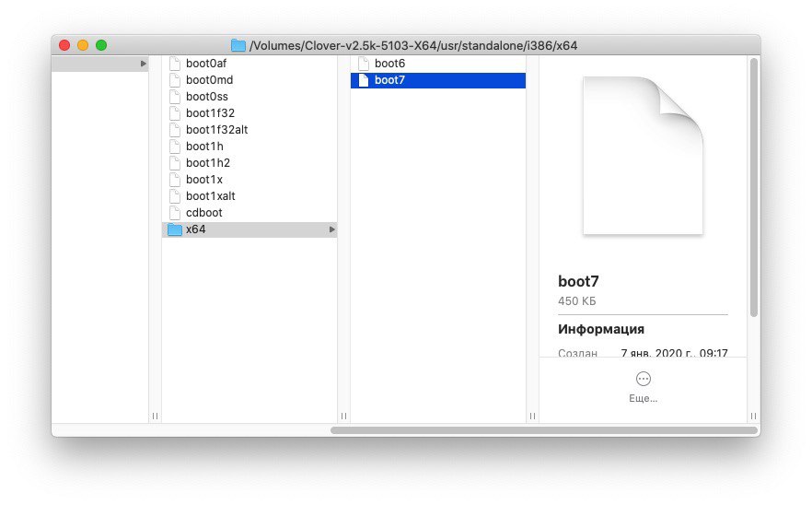
Task: Select the boot1f32 file name
Action: 210,113
